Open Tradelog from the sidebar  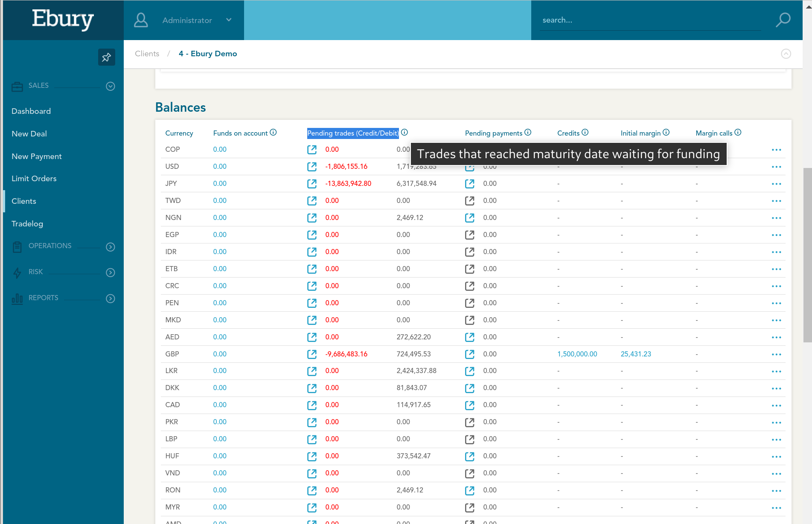[27, 224]
